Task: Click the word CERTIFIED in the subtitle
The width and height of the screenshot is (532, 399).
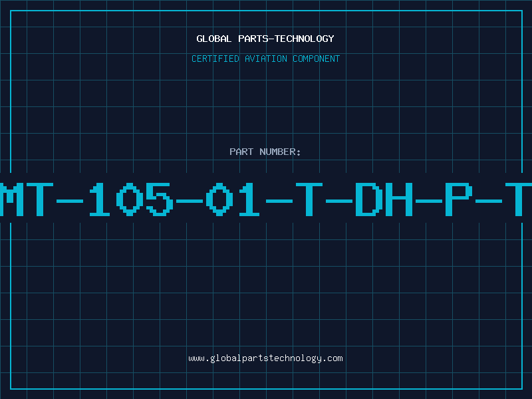Action: pos(215,59)
